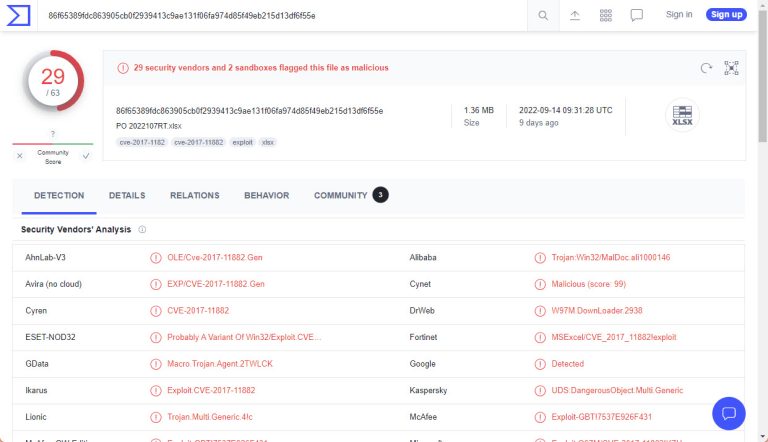Click the hash search input field
The image size is (768, 442).
pos(282,16)
